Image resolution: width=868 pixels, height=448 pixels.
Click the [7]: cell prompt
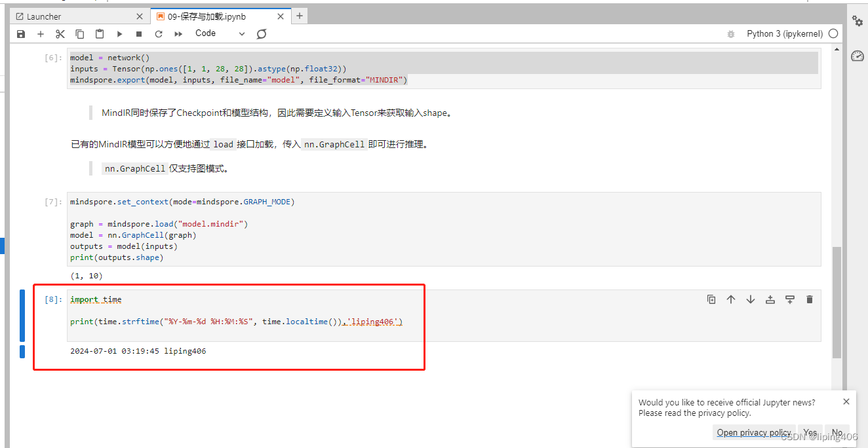pos(53,202)
